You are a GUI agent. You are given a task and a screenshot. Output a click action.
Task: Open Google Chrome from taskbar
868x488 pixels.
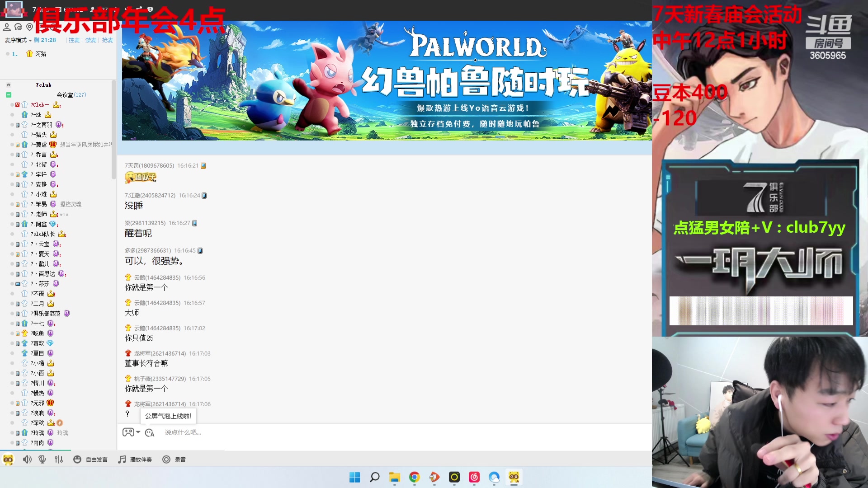point(415,477)
